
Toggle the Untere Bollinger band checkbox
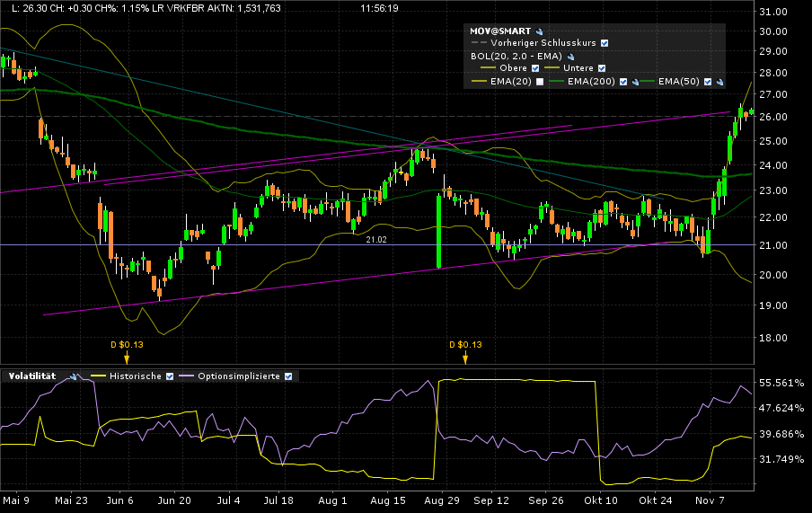[x=602, y=68]
